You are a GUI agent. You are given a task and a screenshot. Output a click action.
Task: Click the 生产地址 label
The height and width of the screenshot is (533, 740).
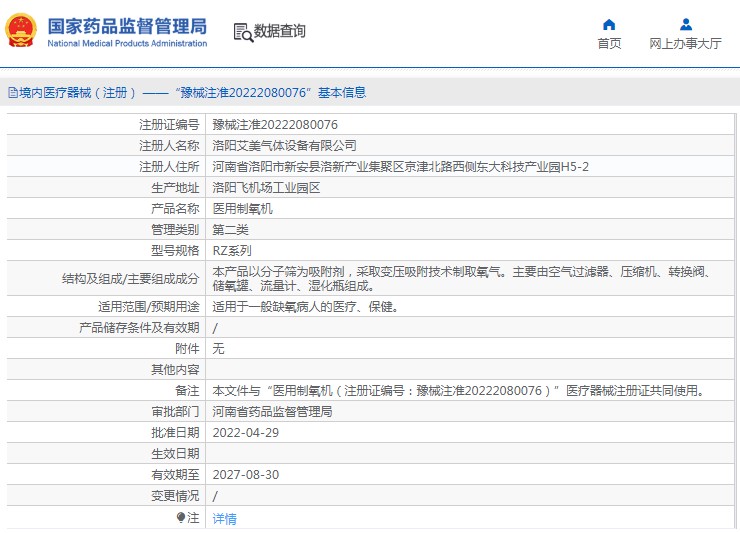click(175, 187)
